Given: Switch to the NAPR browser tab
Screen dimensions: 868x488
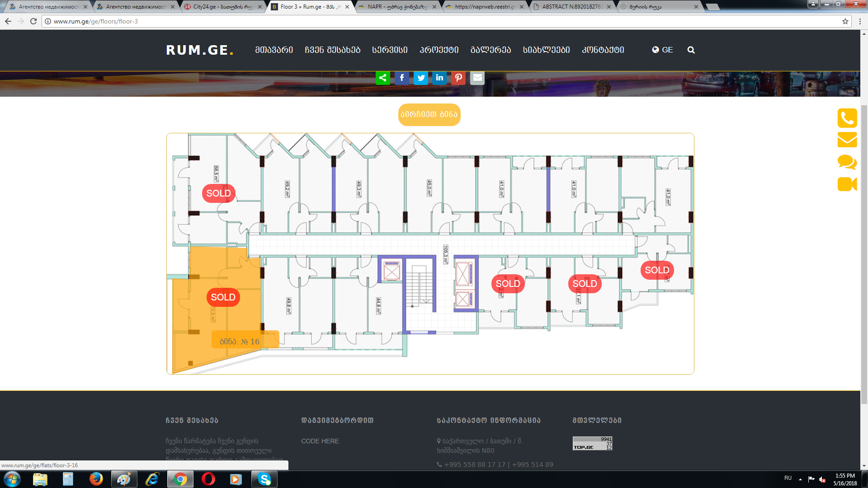Looking at the screenshot, I should point(397,7).
